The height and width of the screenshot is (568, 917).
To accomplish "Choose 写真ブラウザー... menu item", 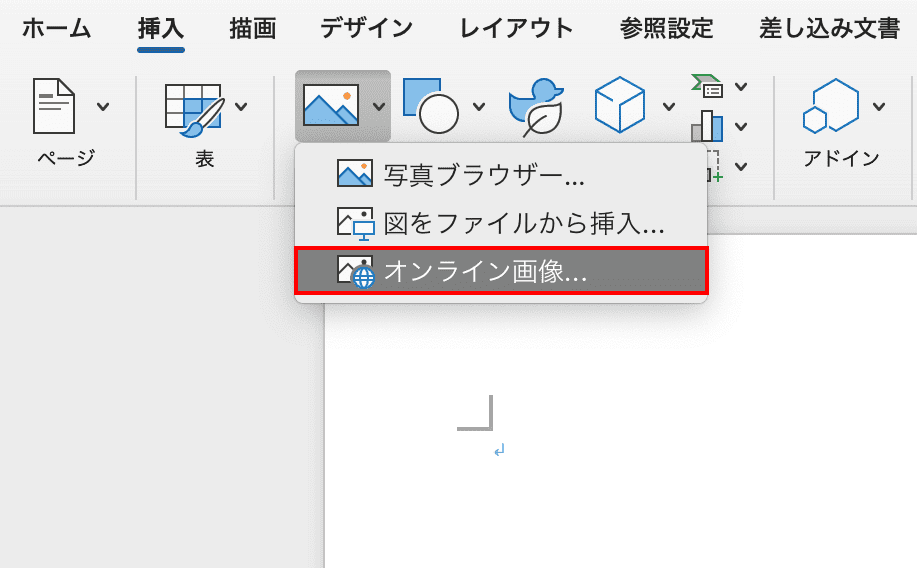I will (501, 175).
